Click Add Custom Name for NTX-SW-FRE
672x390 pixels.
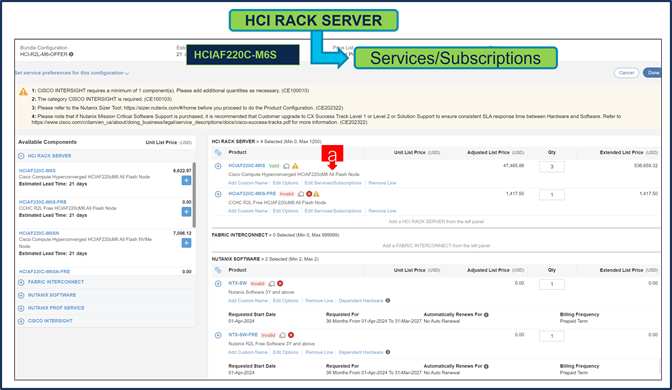point(248,352)
